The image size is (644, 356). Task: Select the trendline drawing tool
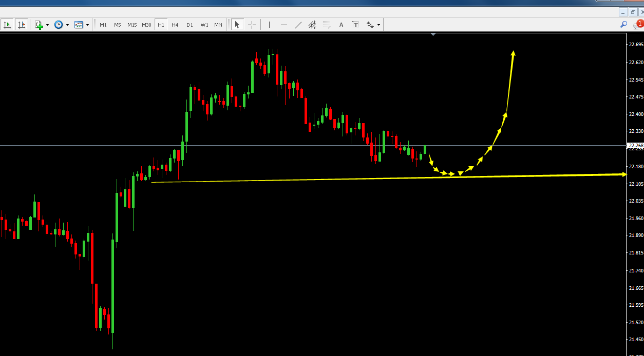point(298,25)
